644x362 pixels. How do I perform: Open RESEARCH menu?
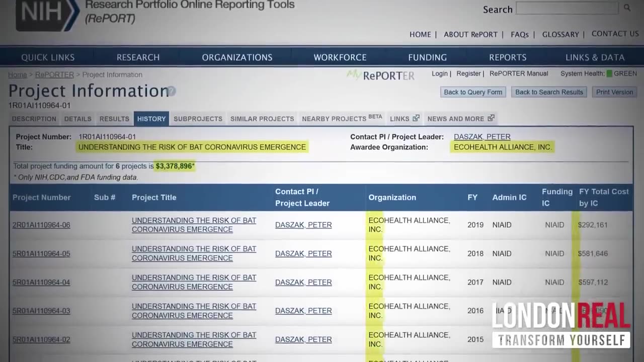tap(138, 57)
